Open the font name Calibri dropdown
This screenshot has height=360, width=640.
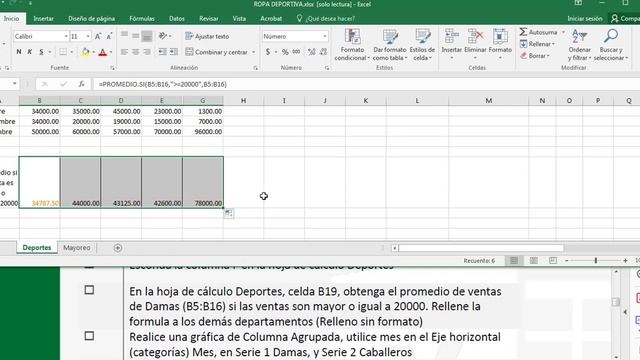click(66, 36)
